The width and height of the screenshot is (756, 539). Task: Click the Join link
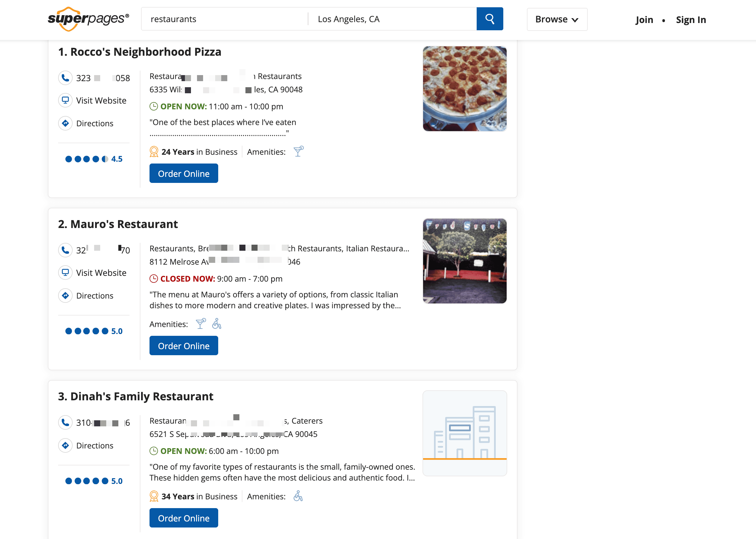644,20
